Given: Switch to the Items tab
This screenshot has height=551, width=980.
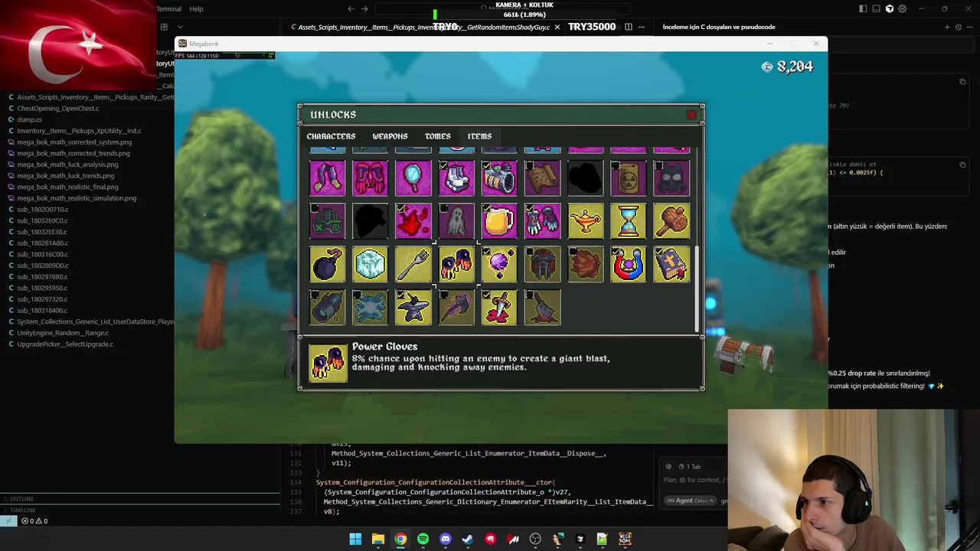Looking at the screenshot, I should 479,136.
